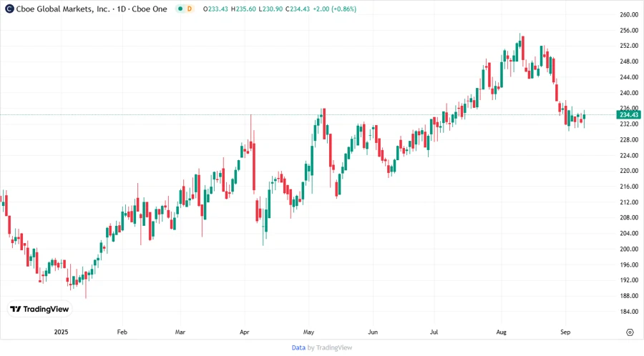
Task: Click the open value O233.43
Action: click(215, 9)
